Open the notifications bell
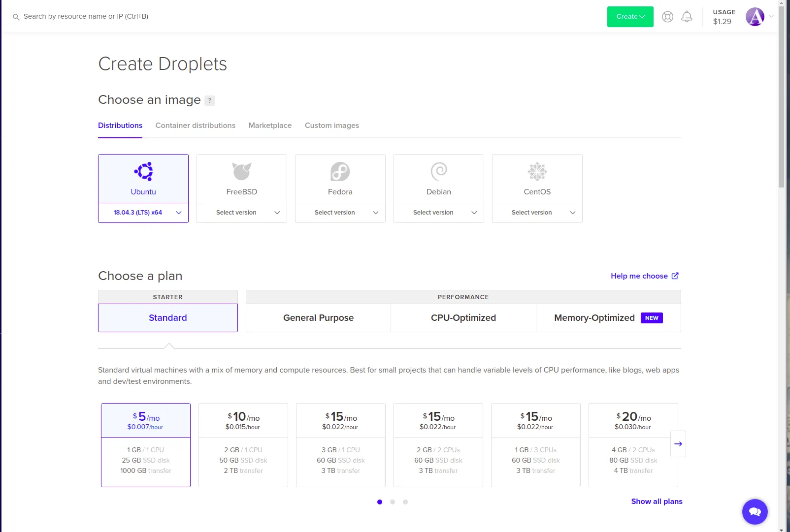790x532 pixels. tap(687, 17)
